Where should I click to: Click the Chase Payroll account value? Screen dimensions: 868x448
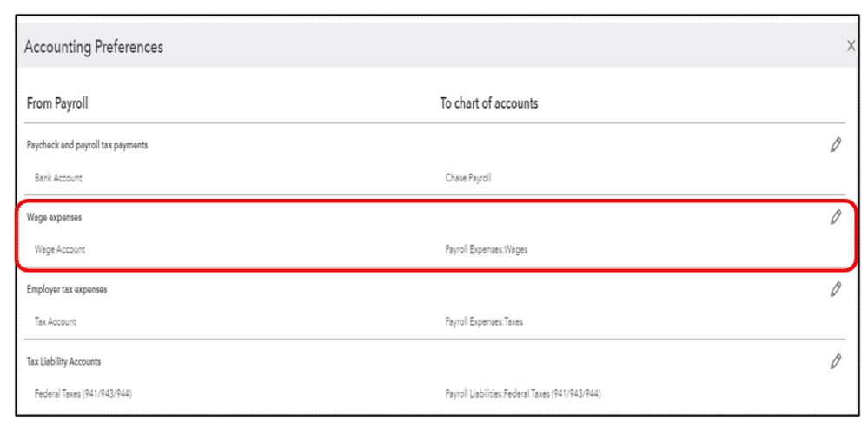point(468,178)
